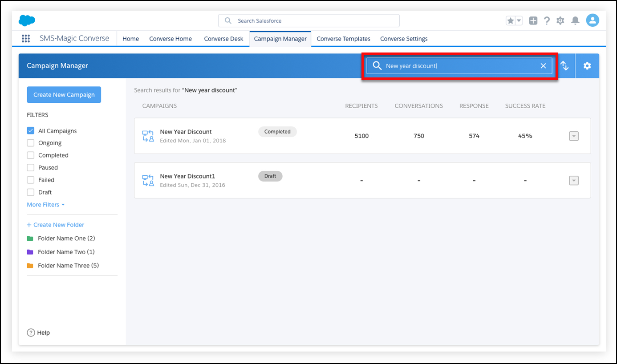Image resolution: width=617 pixels, height=364 pixels.
Task: Check the Ongoing filter
Action: 31,143
